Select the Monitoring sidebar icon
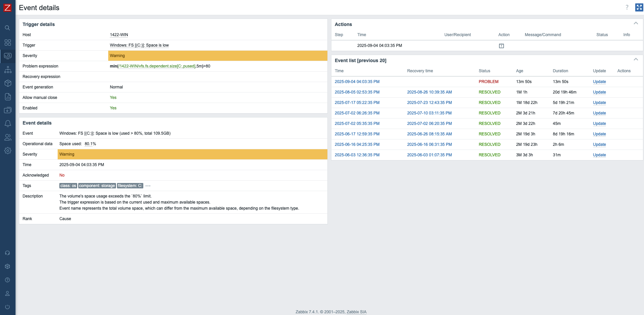The width and height of the screenshot is (644, 315). point(7,56)
